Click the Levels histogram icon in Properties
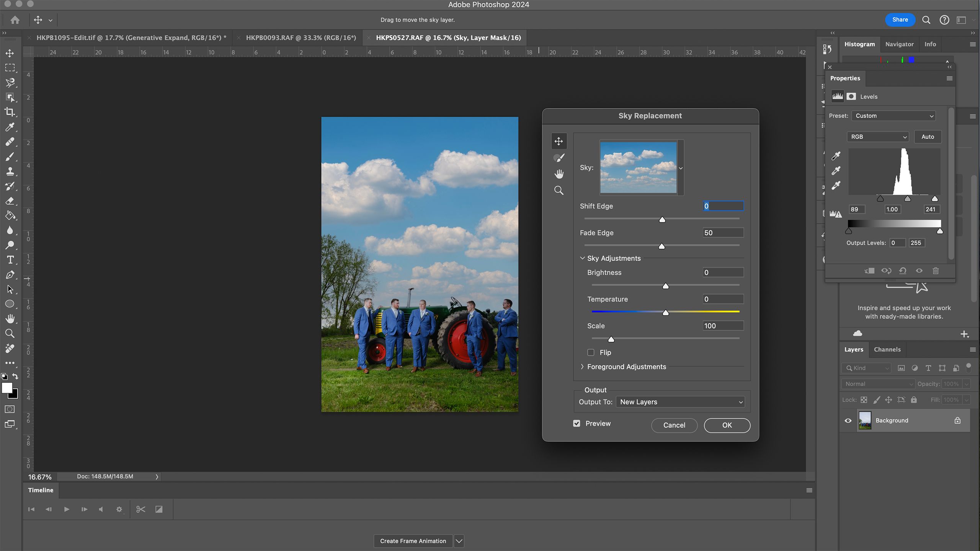Screen dimensions: 980x551 point(836,96)
